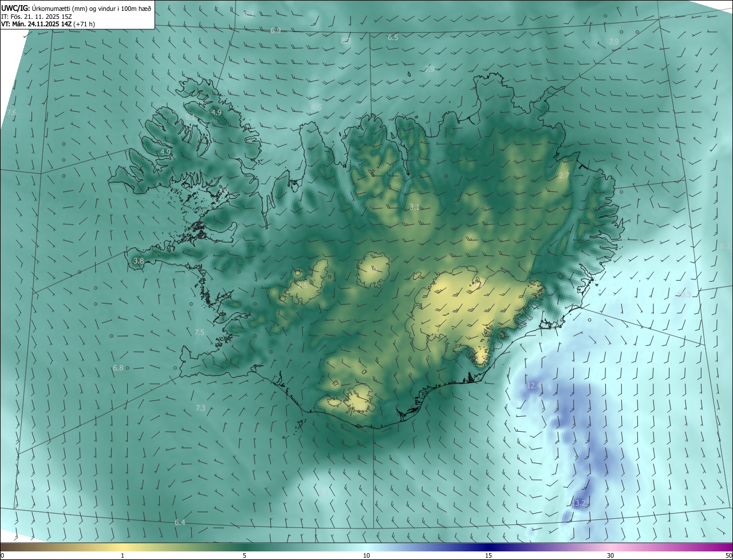Click the initialization time line 'IT: Fös. 21. 11. 2025 15Z'
The image size is (733, 560).
coord(36,16)
